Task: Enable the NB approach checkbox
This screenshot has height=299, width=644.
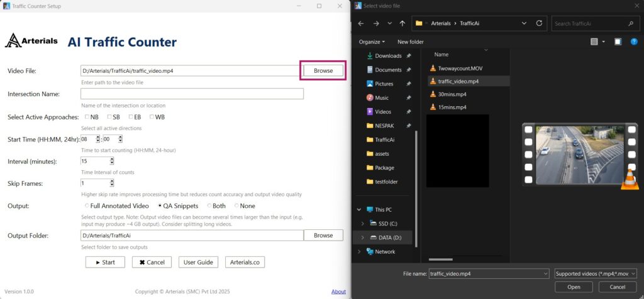Action: [x=87, y=117]
